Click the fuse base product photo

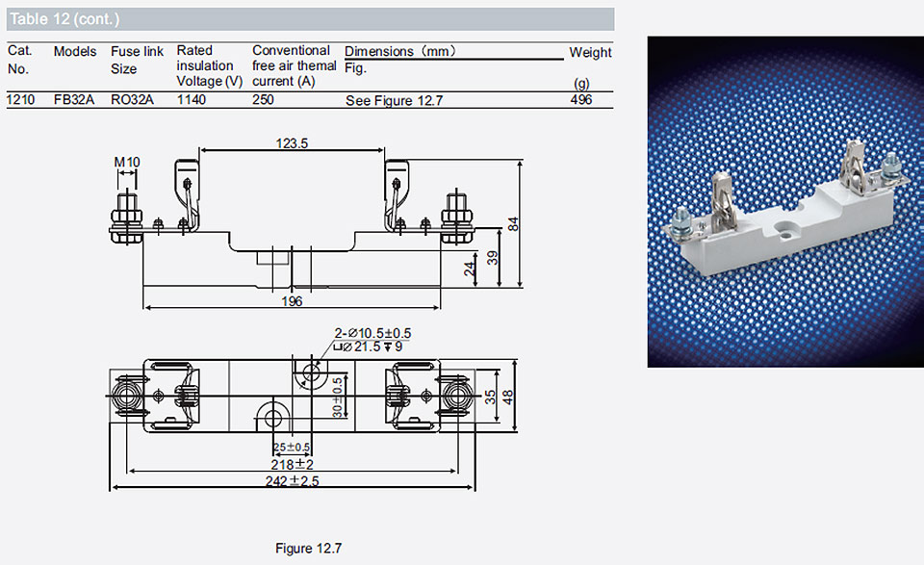point(785,201)
